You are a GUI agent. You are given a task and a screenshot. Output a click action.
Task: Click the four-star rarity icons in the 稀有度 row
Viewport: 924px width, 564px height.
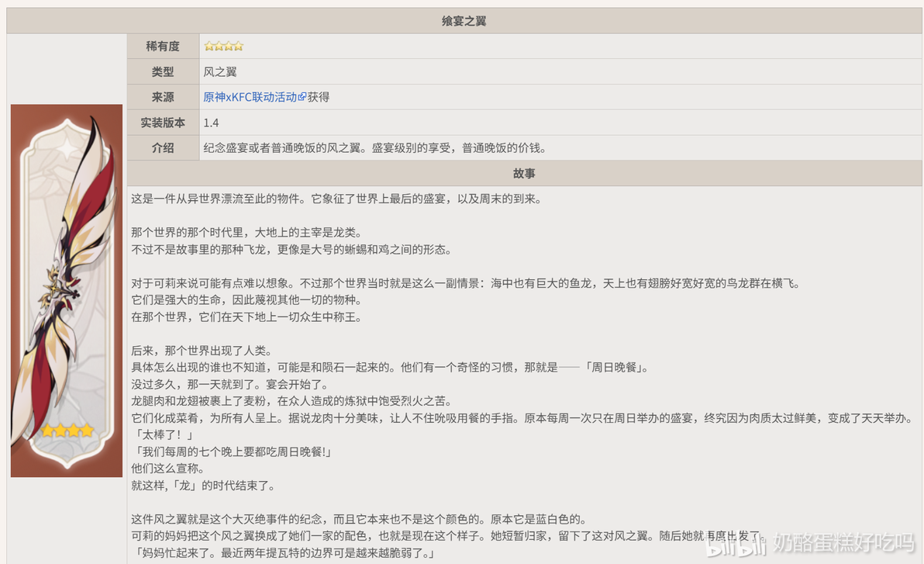[x=223, y=46]
